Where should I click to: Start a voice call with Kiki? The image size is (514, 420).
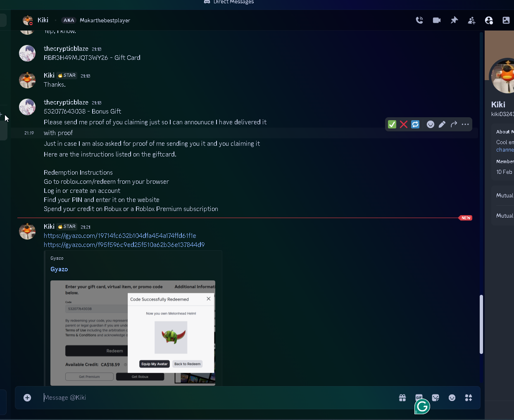[x=419, y=20]
